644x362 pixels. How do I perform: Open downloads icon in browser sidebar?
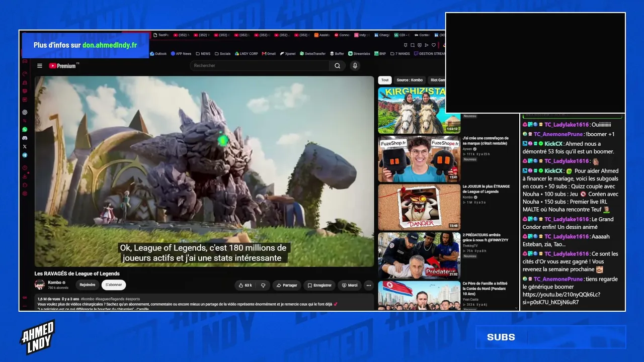point(25,176)
